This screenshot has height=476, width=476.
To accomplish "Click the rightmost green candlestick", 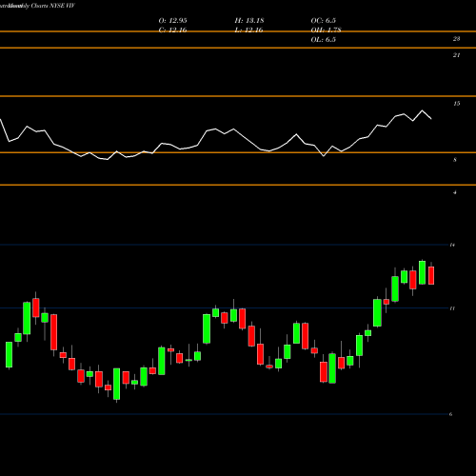I will [x=423, y=272].
